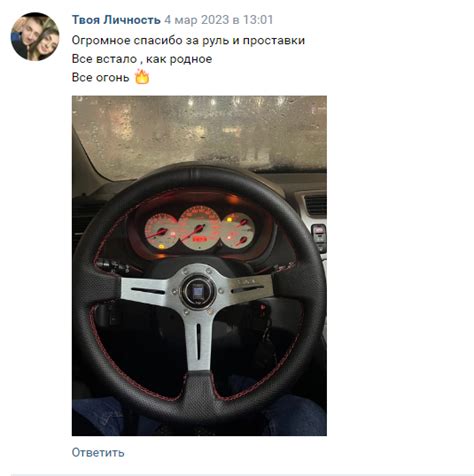Click the dashboard switch panel near the vent

point(319,237)
